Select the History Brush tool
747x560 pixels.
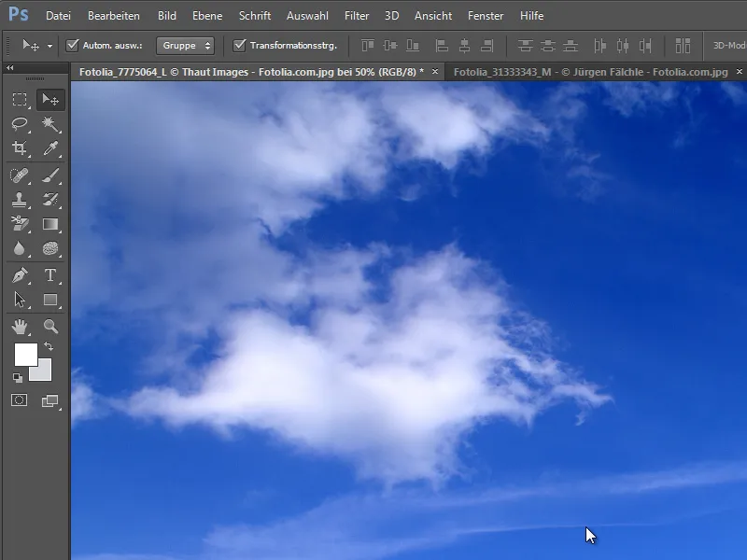coord(50,200)
